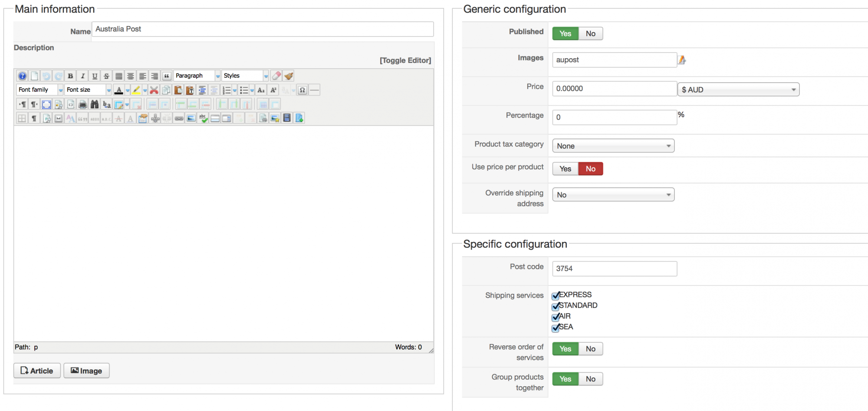This screenshot has width=868, height=411.
Task: Click the Post code input field
Action: pos(614,268)
